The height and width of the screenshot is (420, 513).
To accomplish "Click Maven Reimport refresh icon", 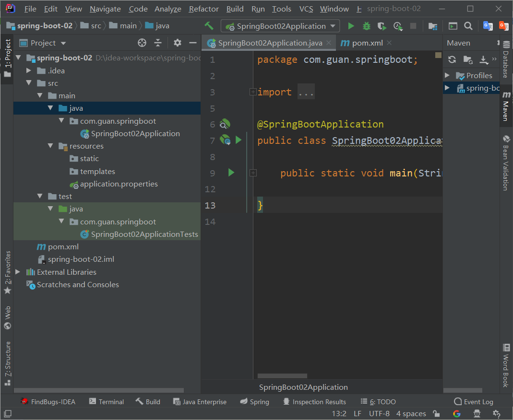I will [452, 59].
